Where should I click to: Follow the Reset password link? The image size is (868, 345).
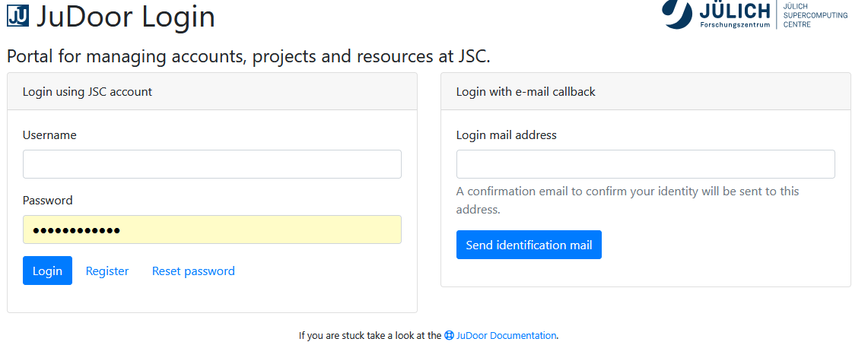click(193, 271)
